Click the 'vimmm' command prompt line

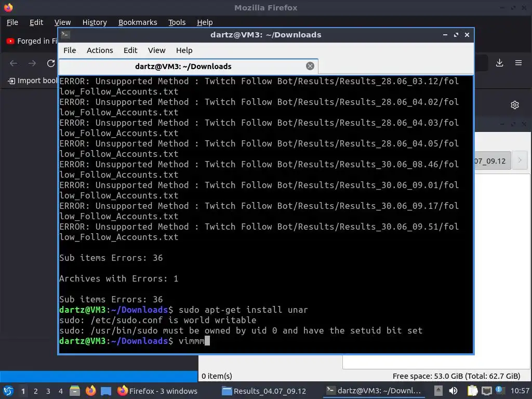(x=135, y=341)
